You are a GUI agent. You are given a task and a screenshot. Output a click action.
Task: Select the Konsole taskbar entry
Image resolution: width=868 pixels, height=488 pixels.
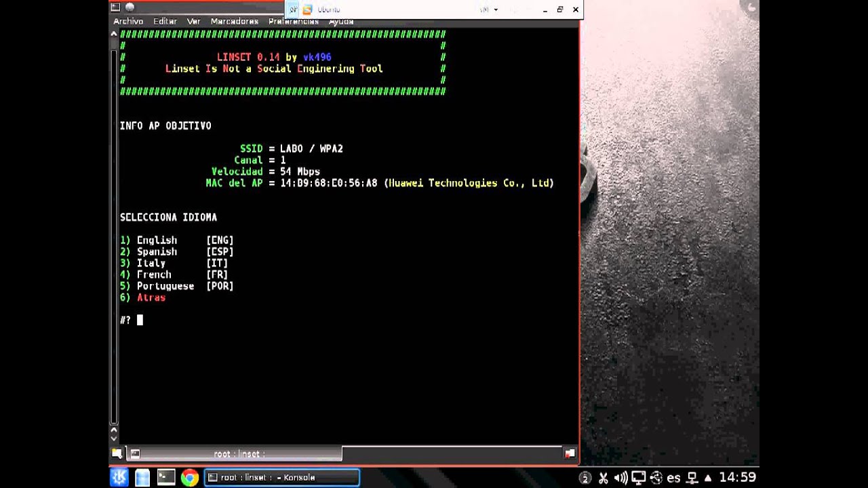282,477
